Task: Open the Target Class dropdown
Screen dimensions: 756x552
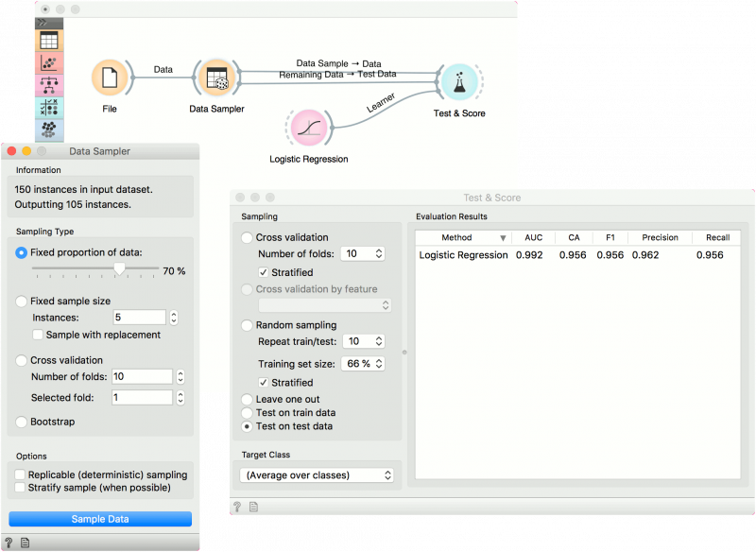Action: [318, 474]
